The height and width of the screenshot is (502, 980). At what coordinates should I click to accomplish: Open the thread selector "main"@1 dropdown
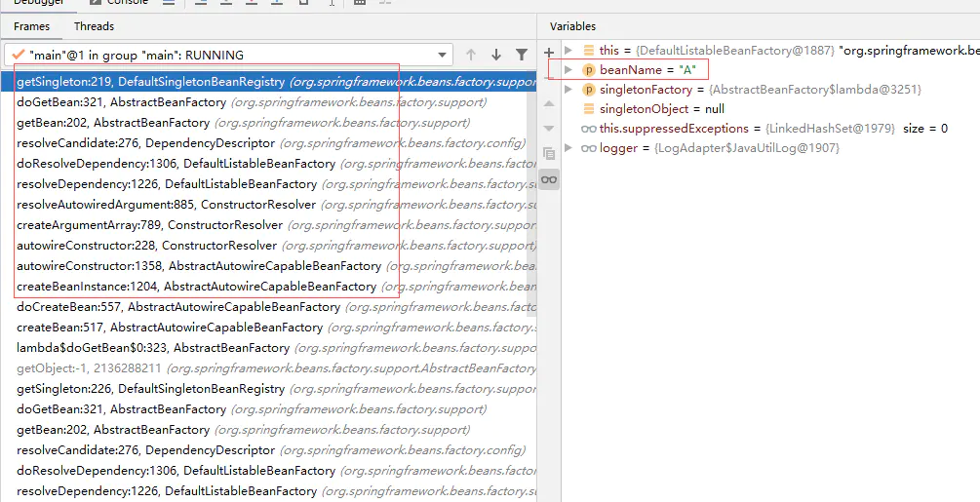coord(228,55)
